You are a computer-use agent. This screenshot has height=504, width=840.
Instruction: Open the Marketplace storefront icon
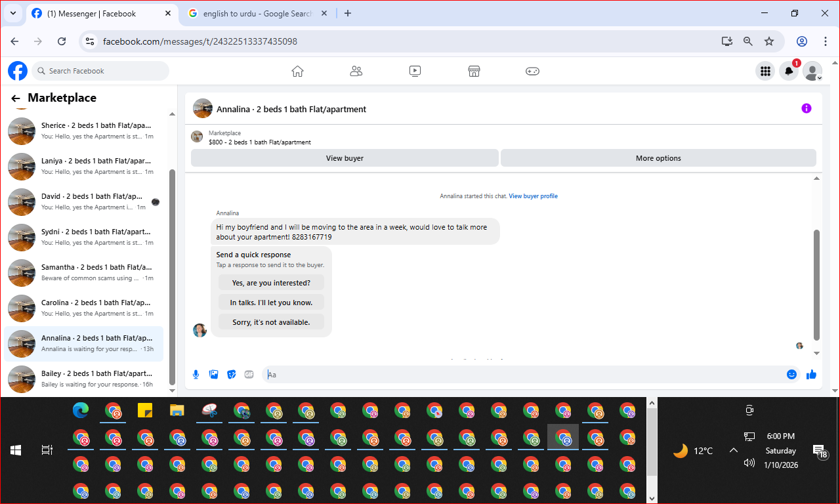474,71
